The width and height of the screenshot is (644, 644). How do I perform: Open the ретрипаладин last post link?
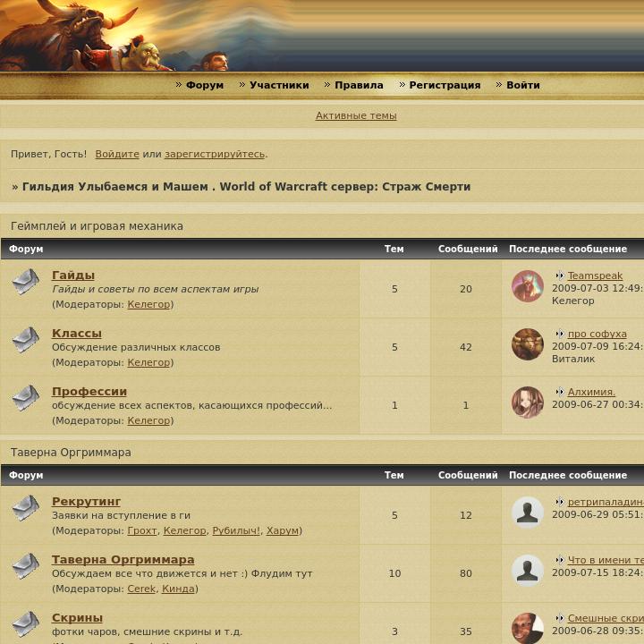[x=606, y=502]
